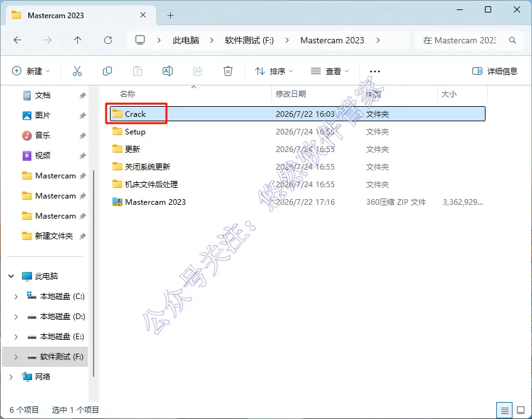Click Crack row date 2026/7/22 16:03

point(305,114)
